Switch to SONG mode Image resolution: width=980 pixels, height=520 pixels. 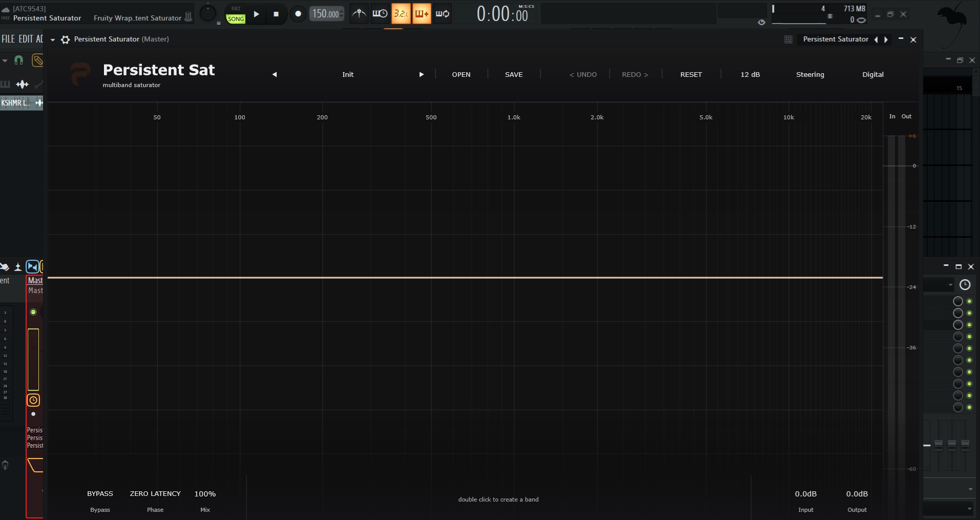[236, 19]
